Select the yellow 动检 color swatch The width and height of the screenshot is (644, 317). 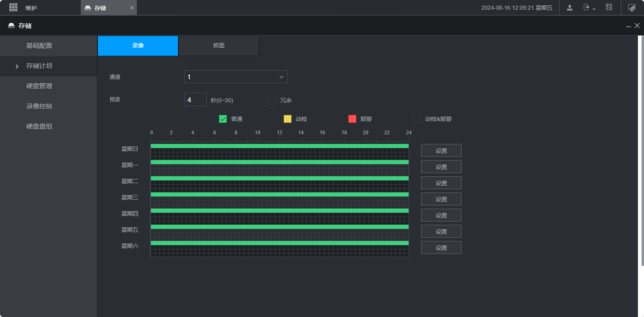point(288,119)
